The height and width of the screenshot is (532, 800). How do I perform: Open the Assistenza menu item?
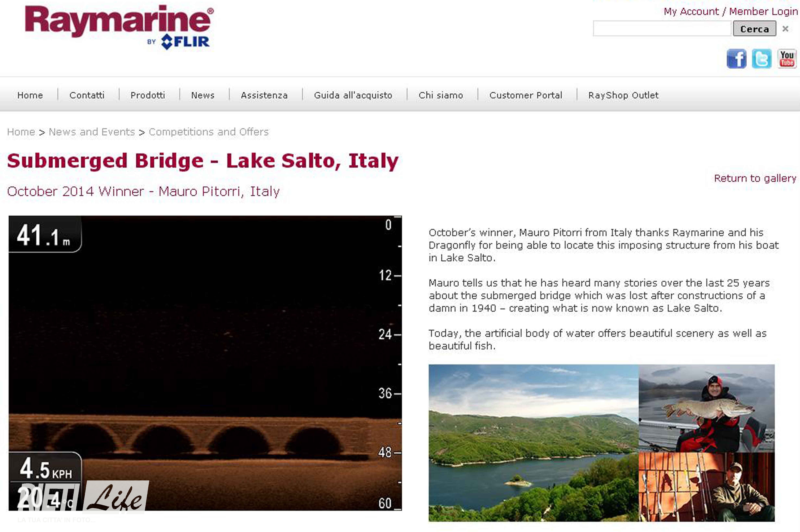coord(264,95)
